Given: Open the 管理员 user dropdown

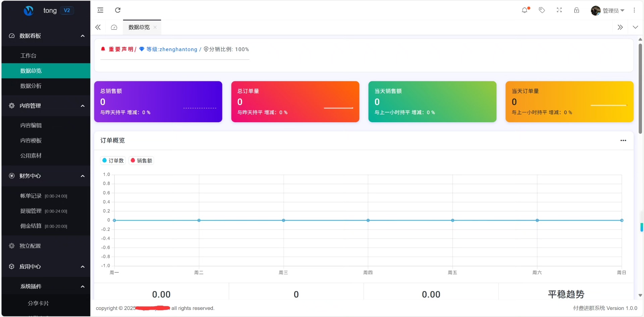Looking at the screenshot, I should [608, 11].
